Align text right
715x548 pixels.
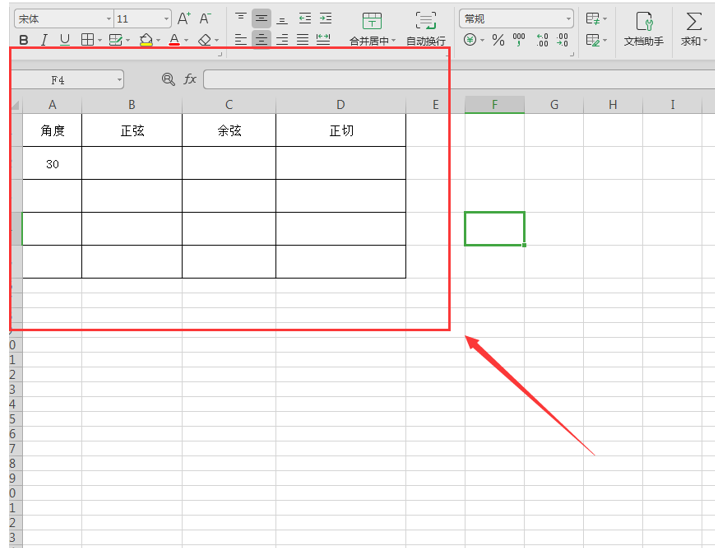(282, 40)
